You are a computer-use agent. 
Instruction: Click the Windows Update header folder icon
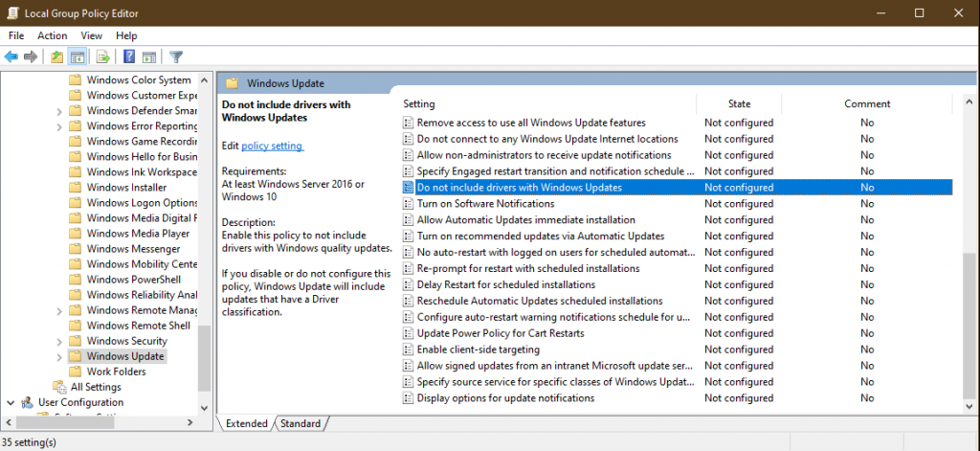233,83
